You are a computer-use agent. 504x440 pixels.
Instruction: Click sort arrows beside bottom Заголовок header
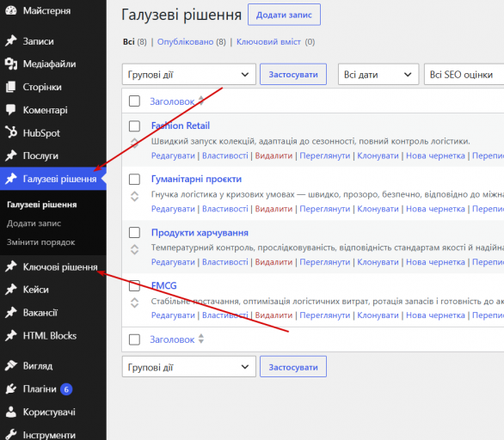click(x=201, y=339)
